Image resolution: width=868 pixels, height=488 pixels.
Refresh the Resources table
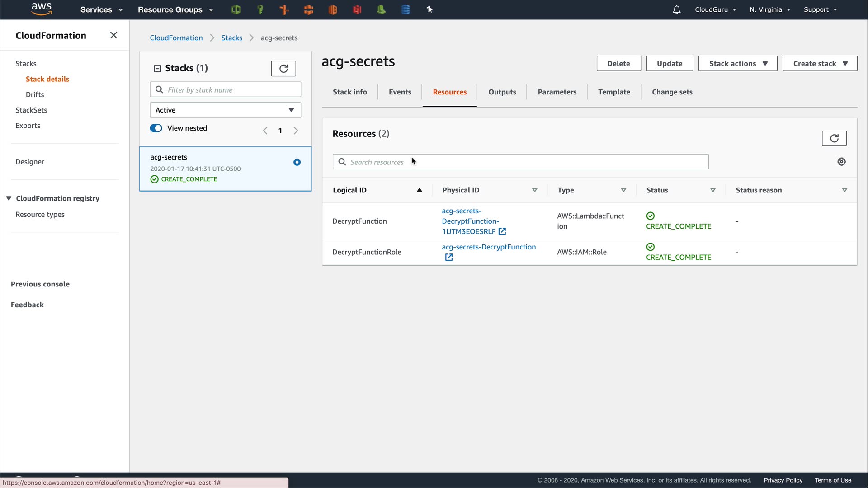834,138
